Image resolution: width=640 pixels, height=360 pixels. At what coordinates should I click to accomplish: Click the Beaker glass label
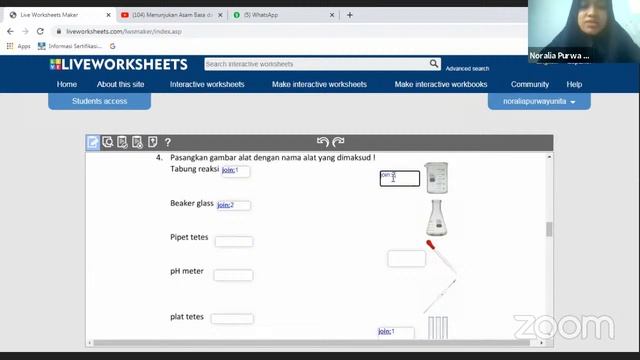(192, 203)
